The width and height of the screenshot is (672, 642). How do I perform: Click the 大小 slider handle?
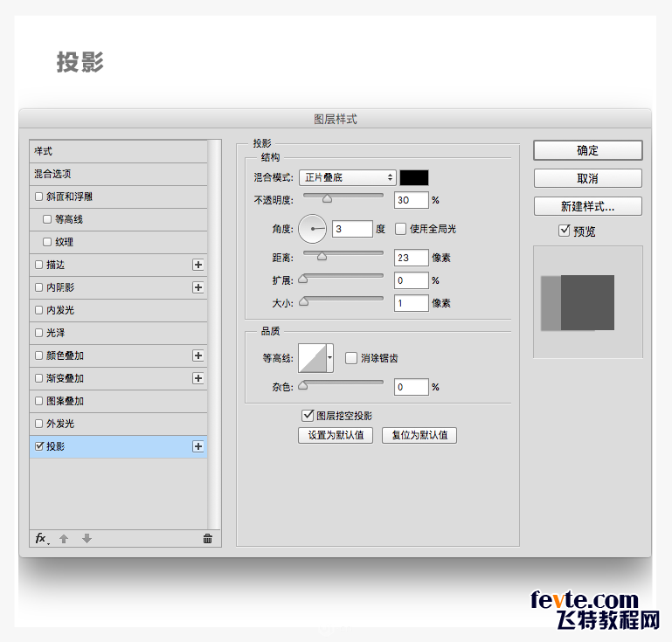coord(304,301)
